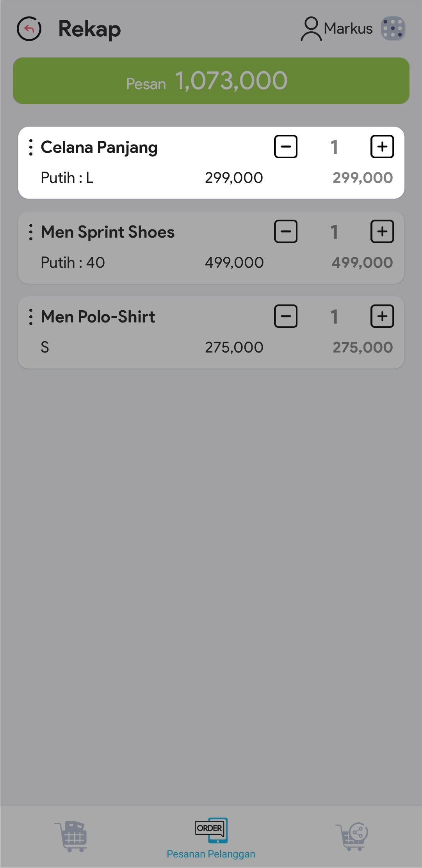
Task: Decrease Celana Panjang quantity
Action: click(286, 147)
